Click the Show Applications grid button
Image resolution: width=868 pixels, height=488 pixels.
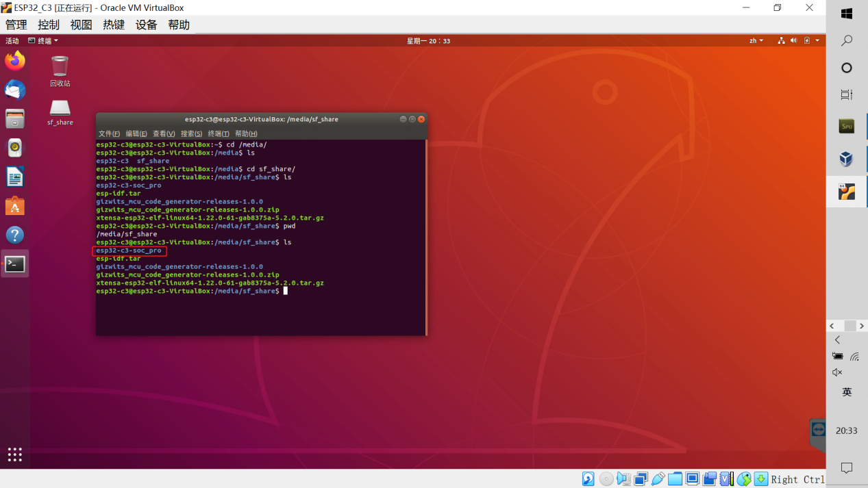pyautogui.click(x=14, y=454)
